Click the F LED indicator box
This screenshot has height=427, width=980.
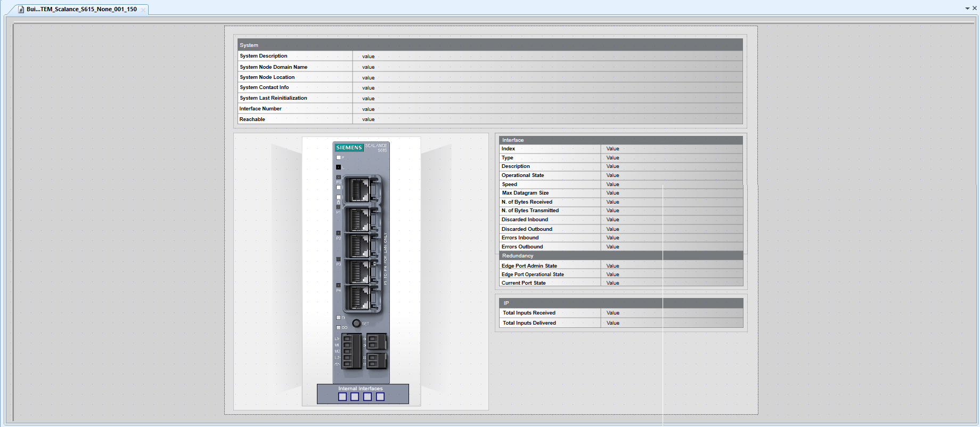point(338,158)
